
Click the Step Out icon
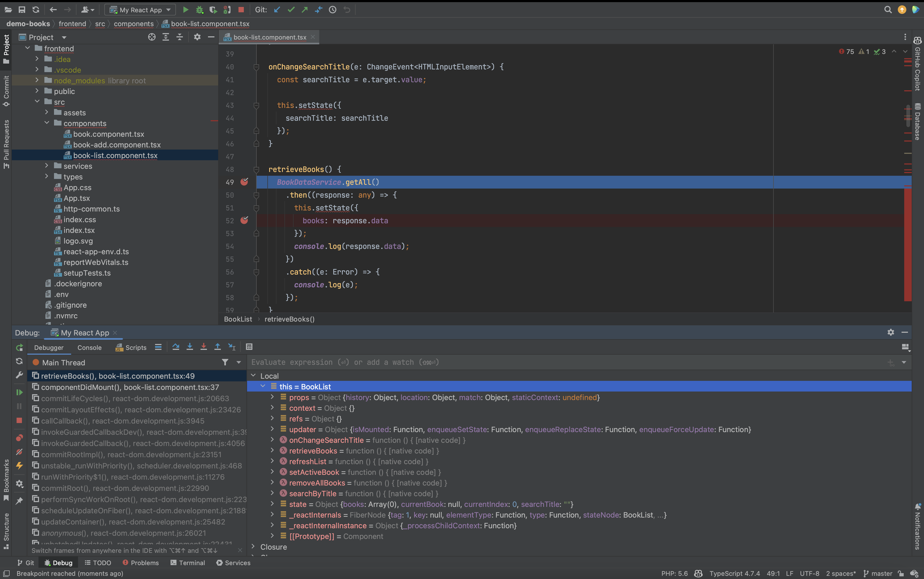(x=217, y=347)
